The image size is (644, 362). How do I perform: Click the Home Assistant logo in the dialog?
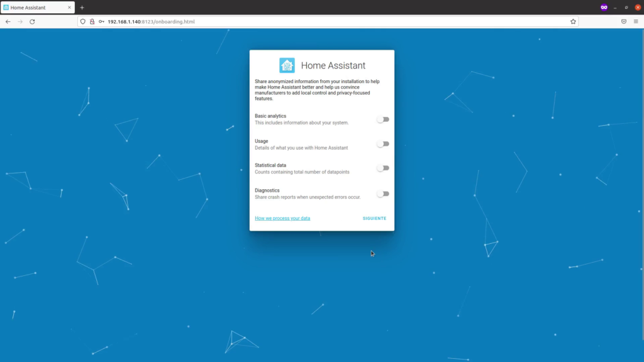(x=287, y=65)
